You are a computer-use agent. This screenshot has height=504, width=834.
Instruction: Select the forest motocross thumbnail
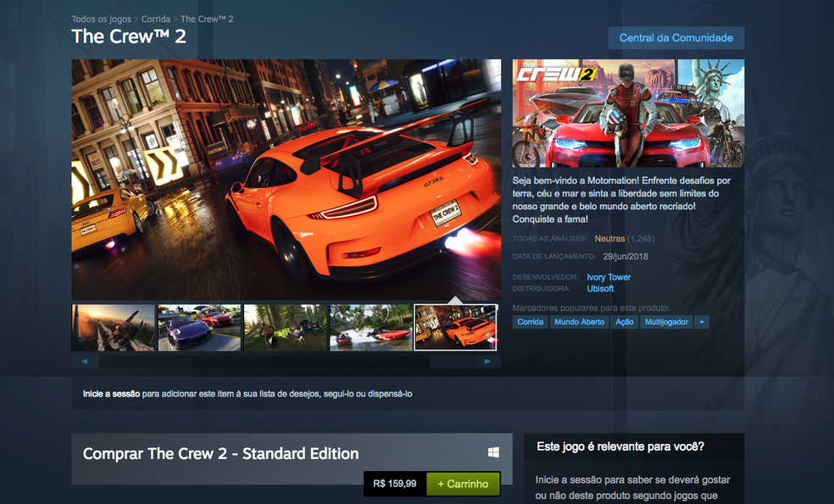coord(286,328)
